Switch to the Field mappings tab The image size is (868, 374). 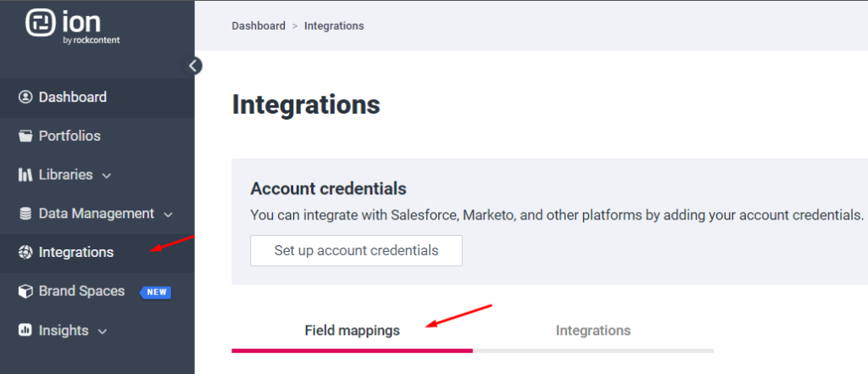coord(352,331)
